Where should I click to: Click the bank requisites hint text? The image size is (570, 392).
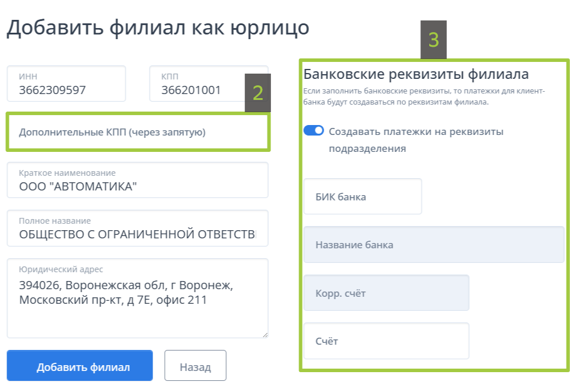[x=424, y=96]
